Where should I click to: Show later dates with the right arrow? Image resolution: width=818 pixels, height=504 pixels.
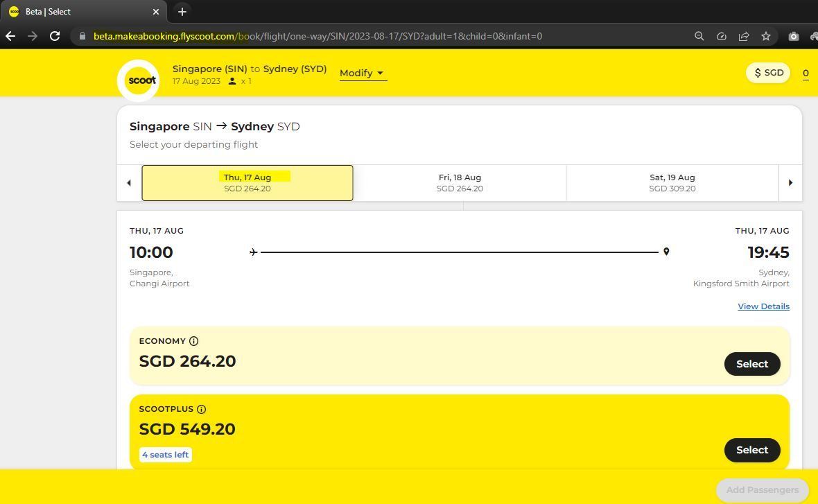[790, 182]
